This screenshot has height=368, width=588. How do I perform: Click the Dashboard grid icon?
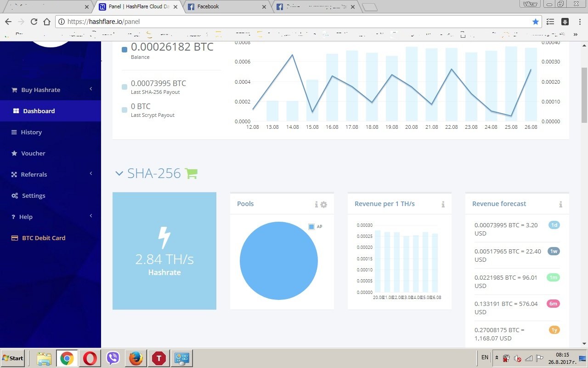16,111
